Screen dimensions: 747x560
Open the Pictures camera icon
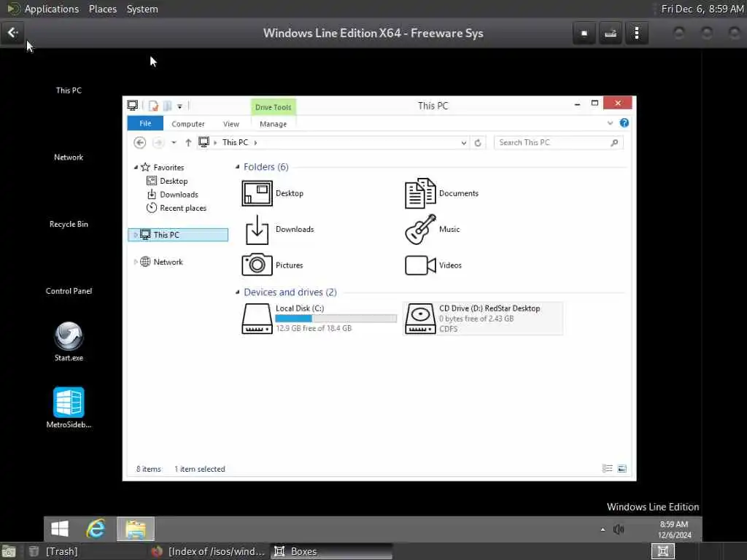point(257,265)
